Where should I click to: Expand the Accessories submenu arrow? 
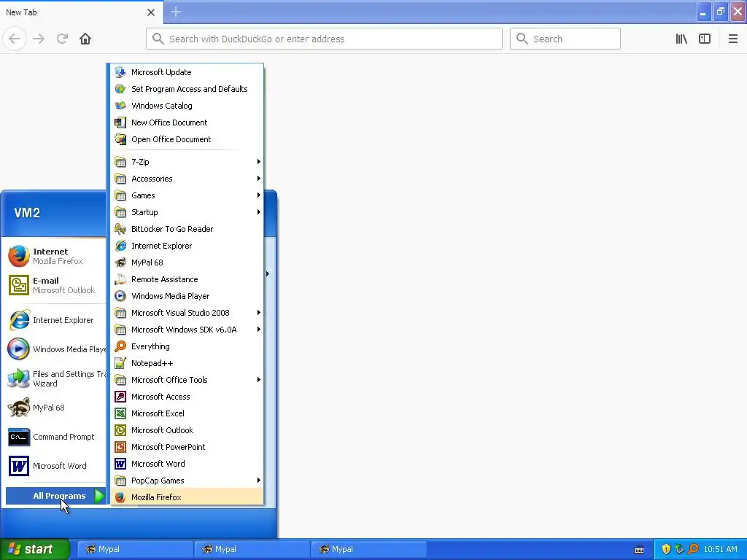(259, 179)
